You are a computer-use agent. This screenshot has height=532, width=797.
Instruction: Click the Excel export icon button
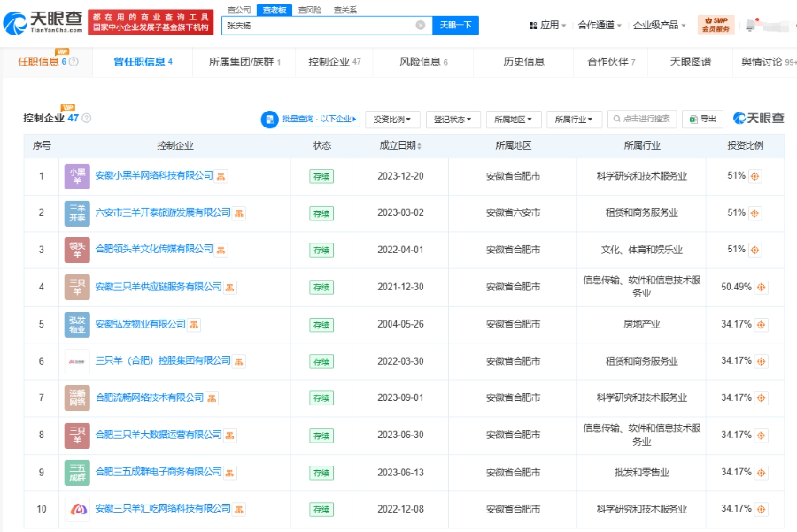[702, 119]
